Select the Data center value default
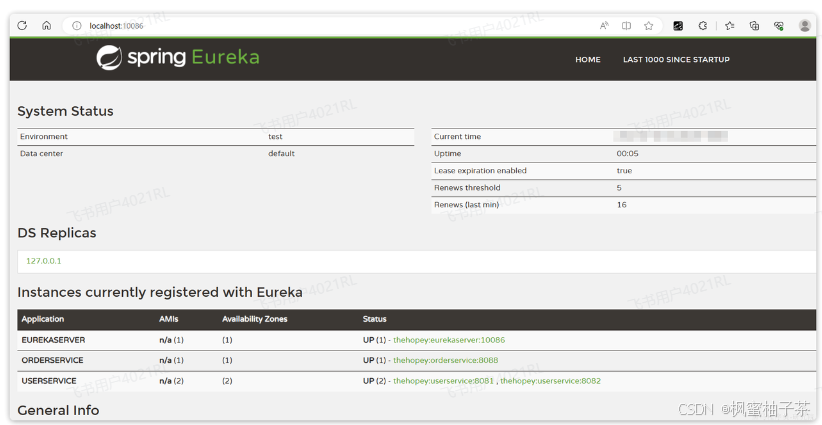This screenshot has width=822, height=425. [282, 154]
